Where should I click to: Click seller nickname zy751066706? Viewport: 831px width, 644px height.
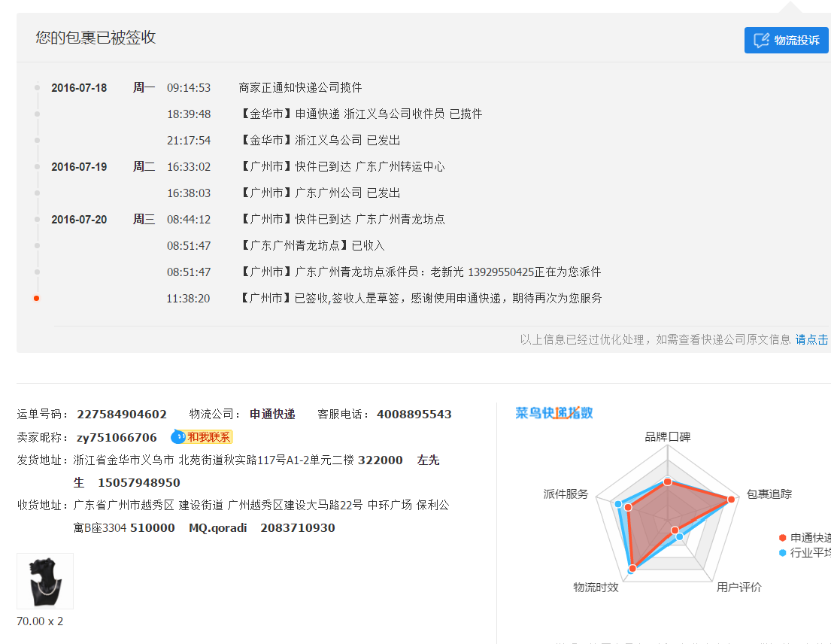[x=117, y=437]
